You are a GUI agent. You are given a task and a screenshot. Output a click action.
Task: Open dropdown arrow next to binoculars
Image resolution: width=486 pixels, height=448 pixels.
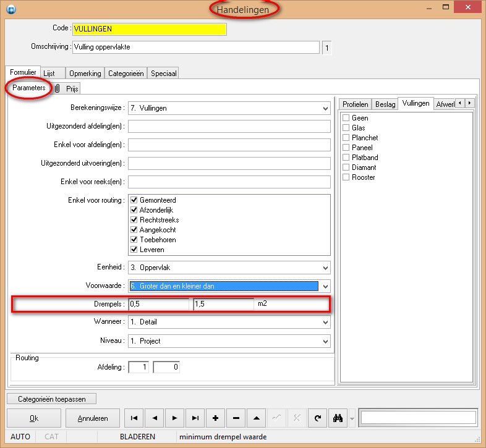[352, 418]
